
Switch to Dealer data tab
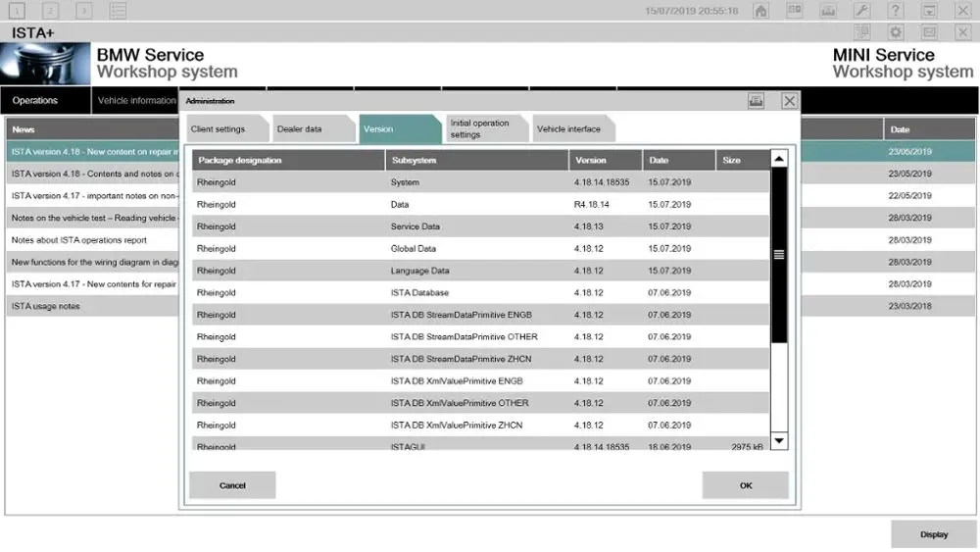[x=314, y=128]
